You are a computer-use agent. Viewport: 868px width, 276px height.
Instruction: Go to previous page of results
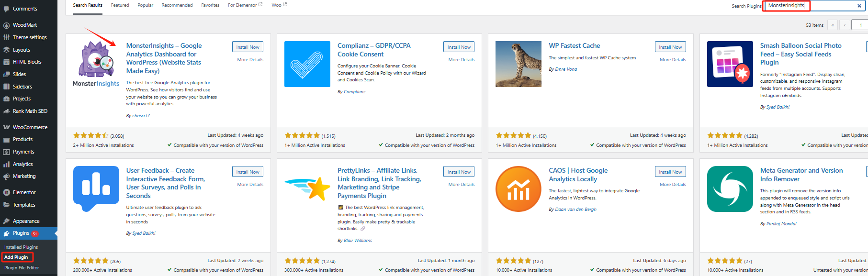845,25
